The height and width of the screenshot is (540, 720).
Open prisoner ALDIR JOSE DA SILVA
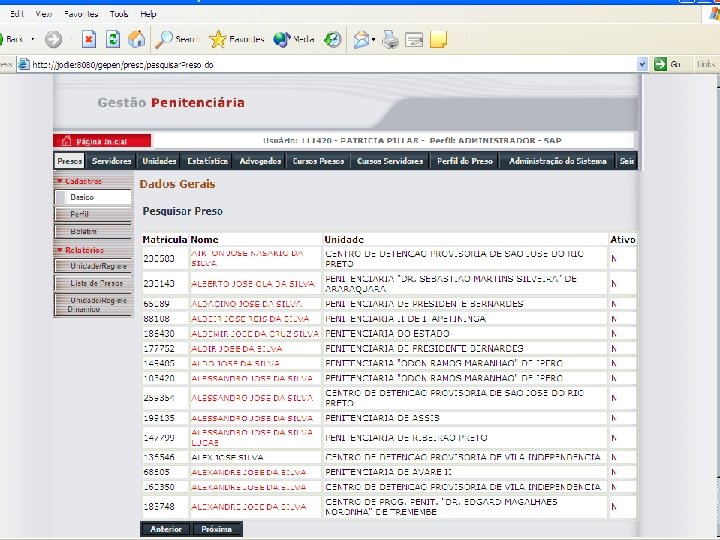tap(237, 349)
